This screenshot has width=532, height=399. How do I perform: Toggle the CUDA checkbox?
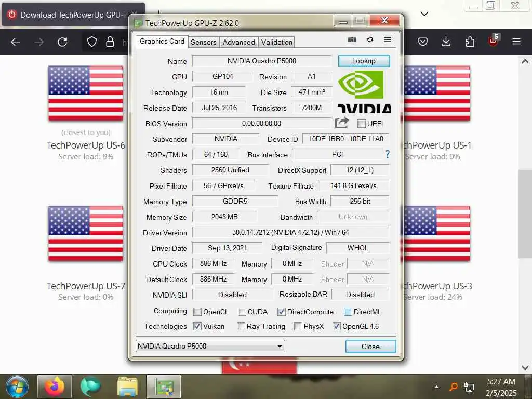pos(242,312)
